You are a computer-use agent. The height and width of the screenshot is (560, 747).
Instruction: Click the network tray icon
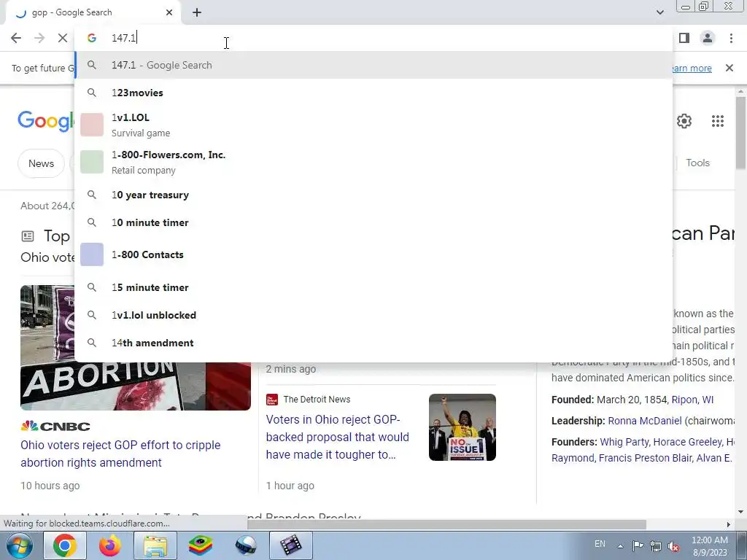656,546
